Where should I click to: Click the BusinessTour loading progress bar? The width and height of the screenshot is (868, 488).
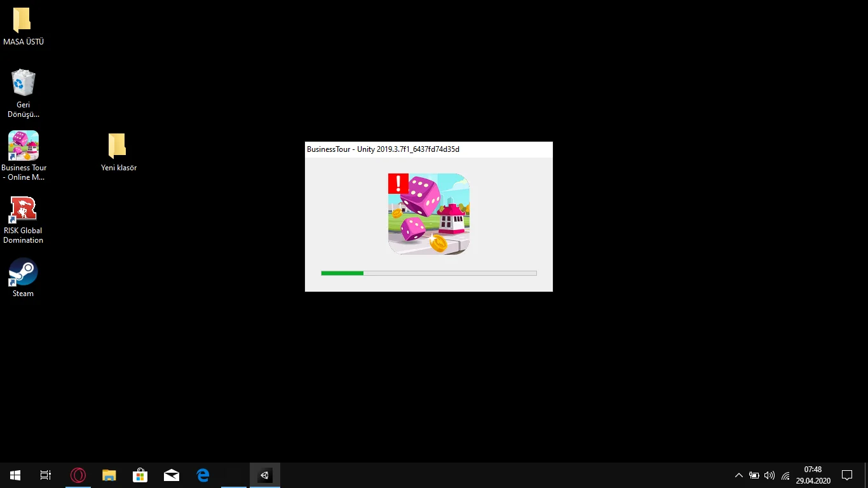(x=429, y=273)
